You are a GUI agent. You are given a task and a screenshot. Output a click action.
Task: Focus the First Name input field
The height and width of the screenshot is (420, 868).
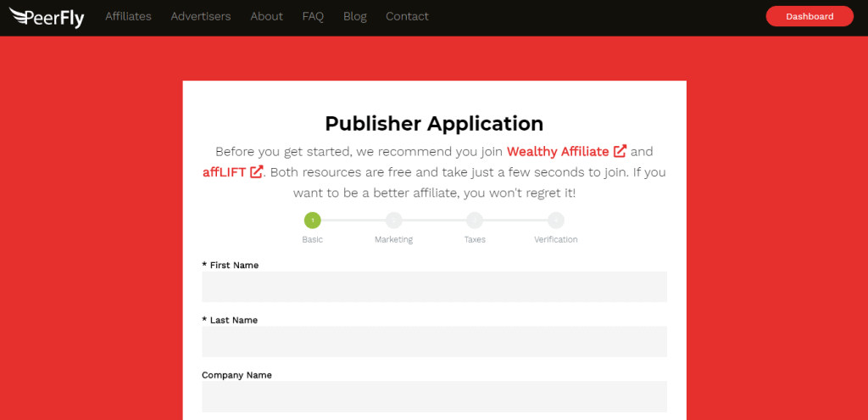click(x=435, y=287)
